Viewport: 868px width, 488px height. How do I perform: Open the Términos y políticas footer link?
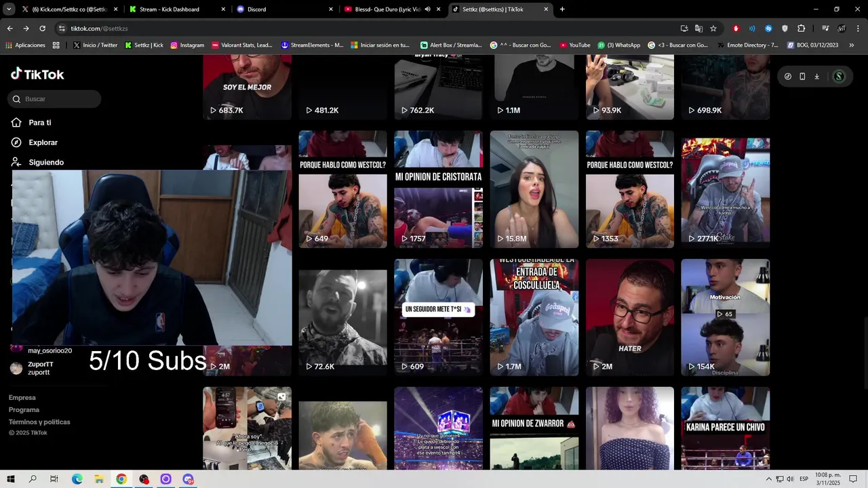pos(39,422)
